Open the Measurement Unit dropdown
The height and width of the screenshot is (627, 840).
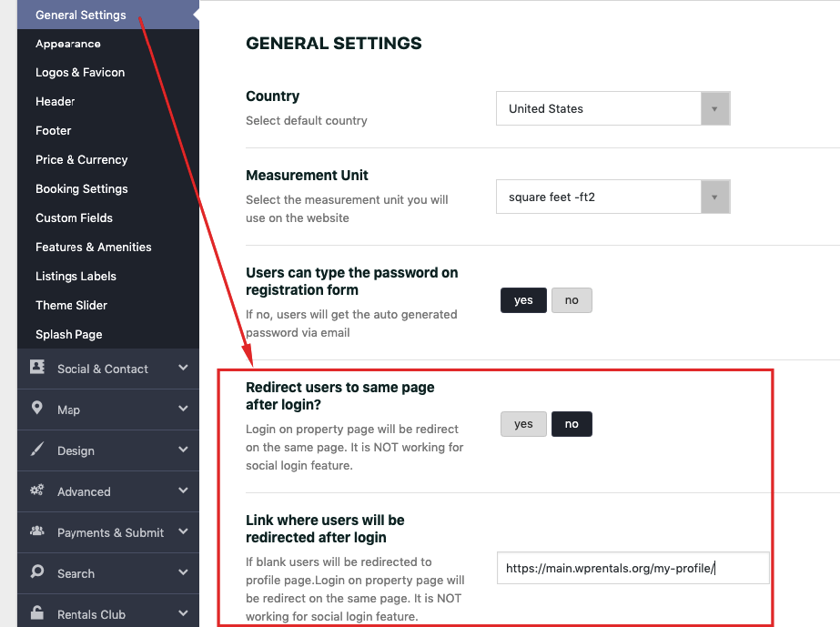(612, 197)
